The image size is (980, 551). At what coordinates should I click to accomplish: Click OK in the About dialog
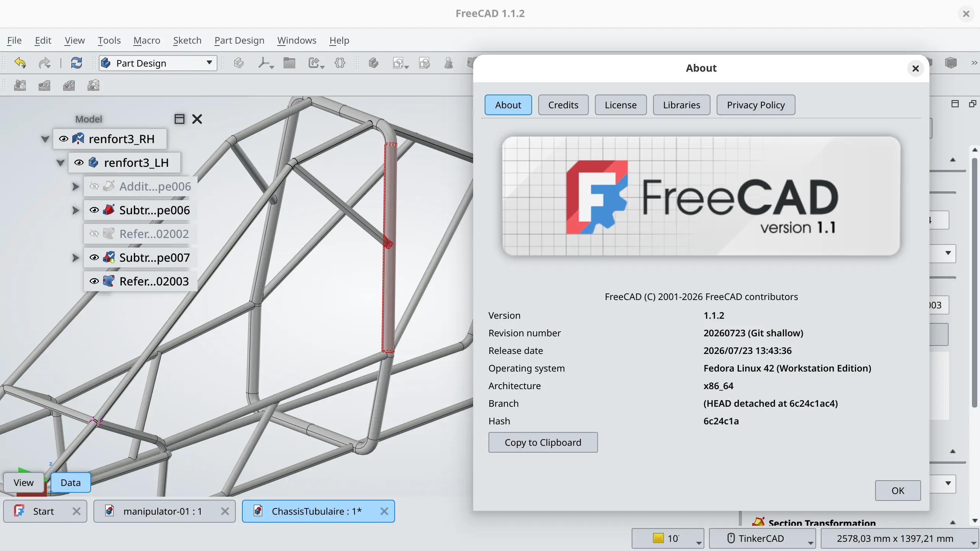pos(898,491)
